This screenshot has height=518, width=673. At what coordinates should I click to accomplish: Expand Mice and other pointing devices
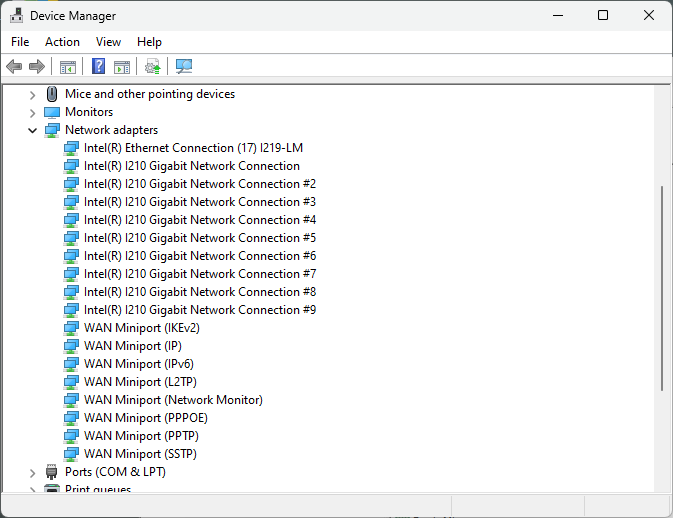[32, 94]
